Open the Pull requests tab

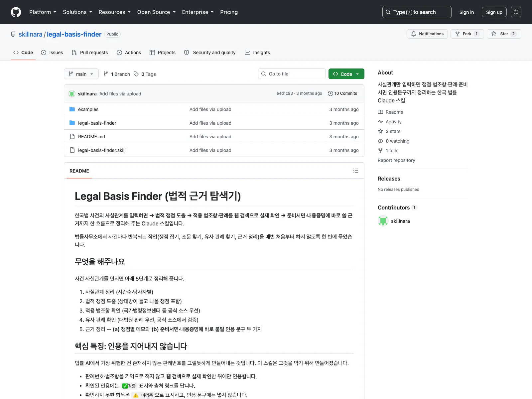coord(90,53)
